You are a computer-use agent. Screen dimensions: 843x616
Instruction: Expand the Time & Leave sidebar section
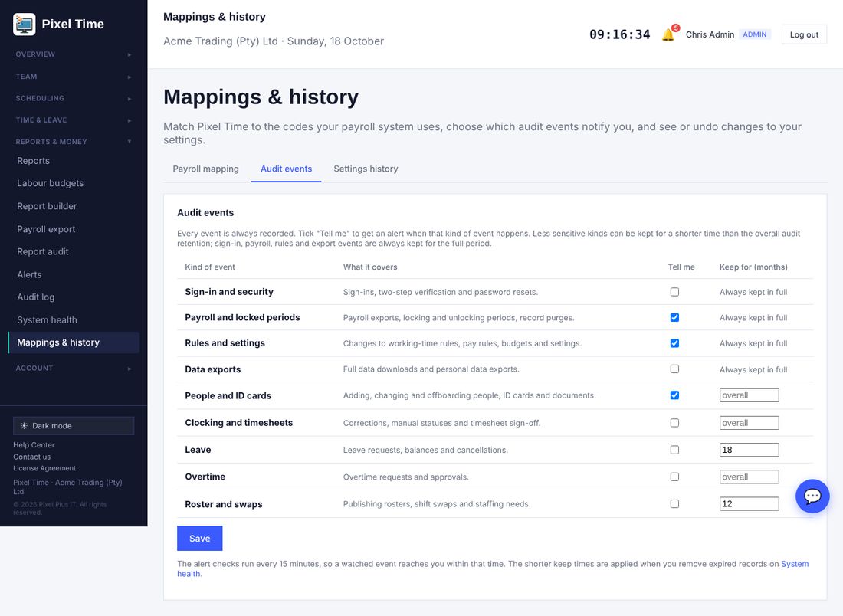74,120
